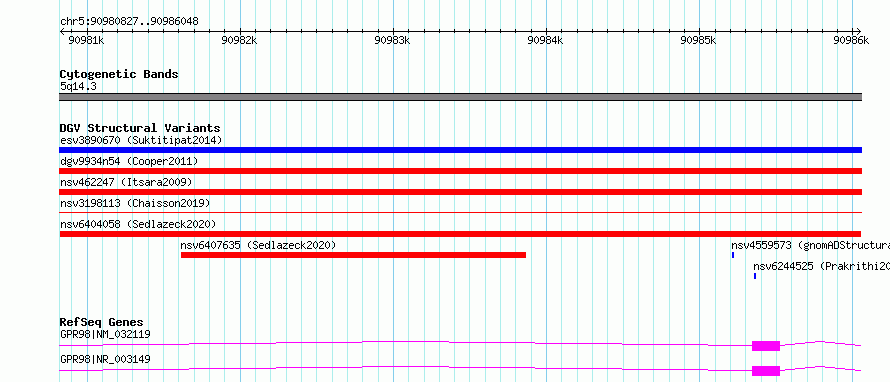Screen dimensions: 890x382
Task: Click the 90981k ruler tick label
Action: [86, 40]
